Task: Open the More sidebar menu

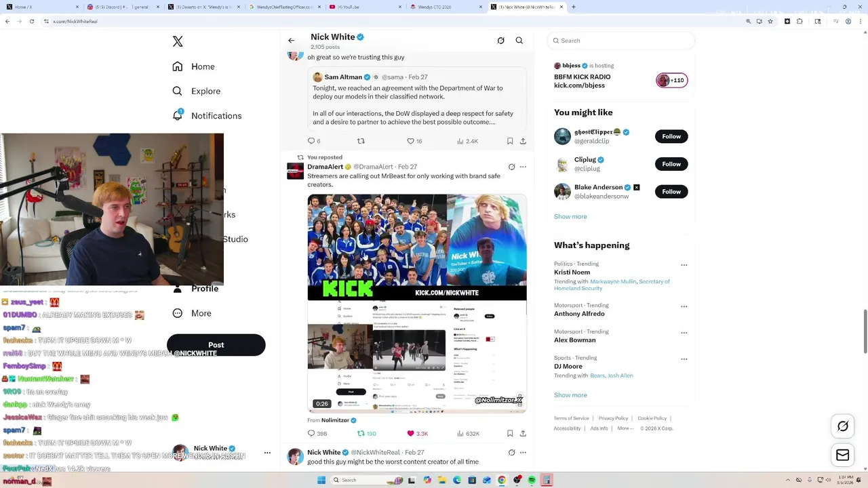Action: (x=192, y=313)
